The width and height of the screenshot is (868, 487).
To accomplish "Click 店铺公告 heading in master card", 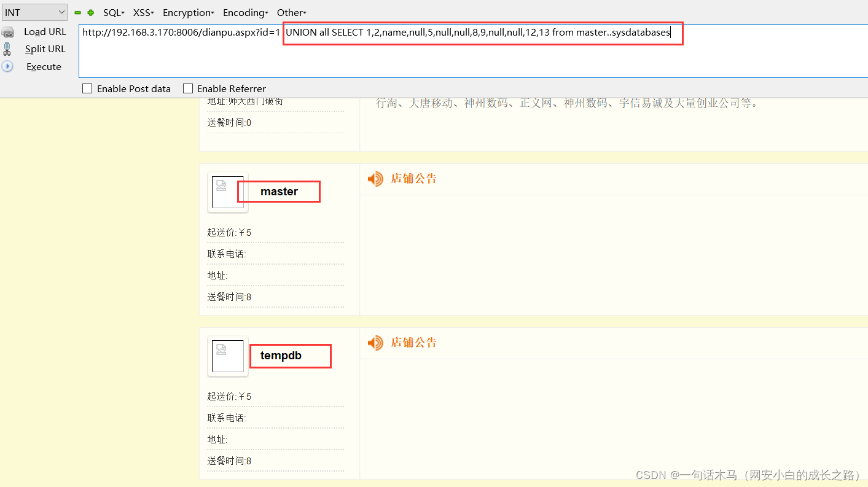I will coord(414,179).
